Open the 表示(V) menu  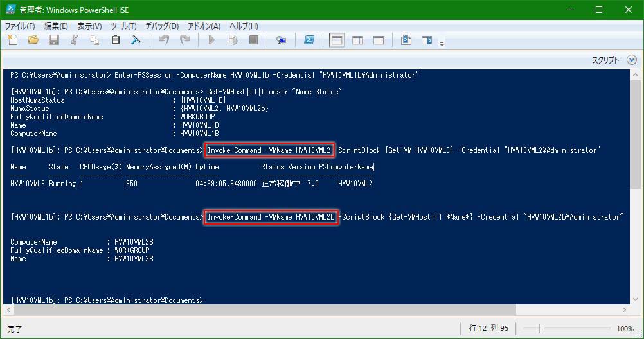point(89,26)
